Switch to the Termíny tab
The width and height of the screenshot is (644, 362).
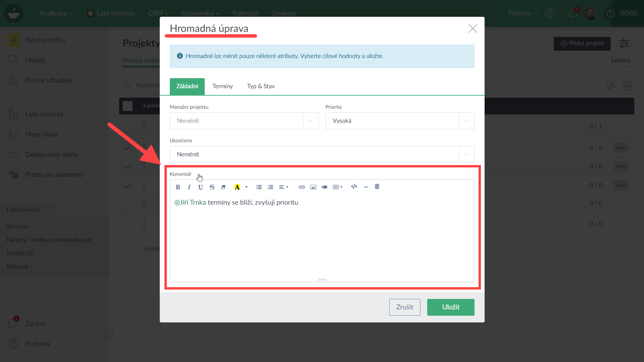pos(222,86)
